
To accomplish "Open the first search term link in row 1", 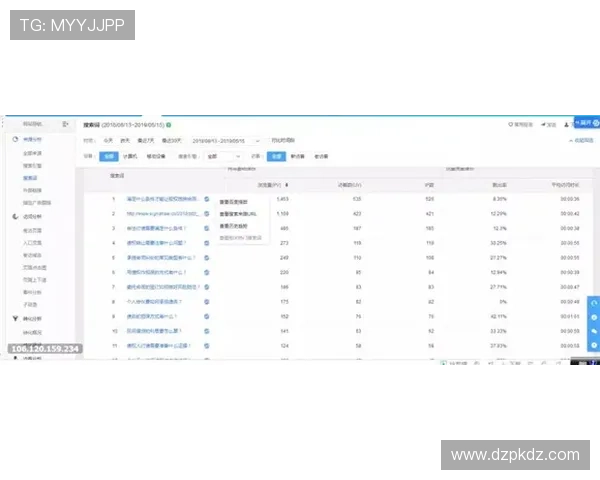I will point(162,199).
